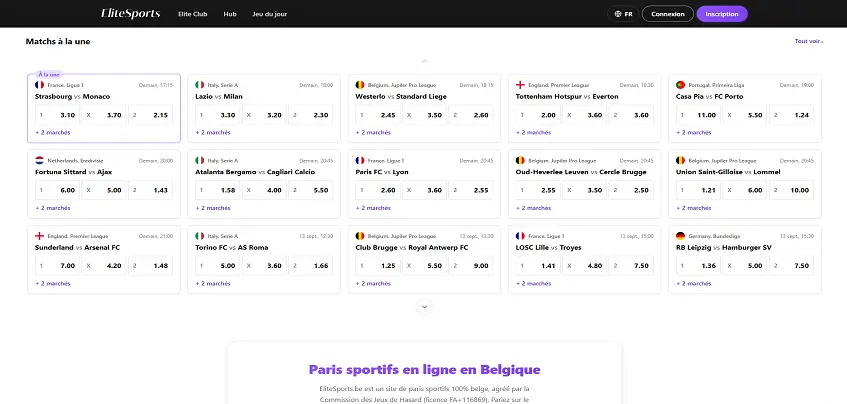Open the Hub menu item

coord(230,14)
